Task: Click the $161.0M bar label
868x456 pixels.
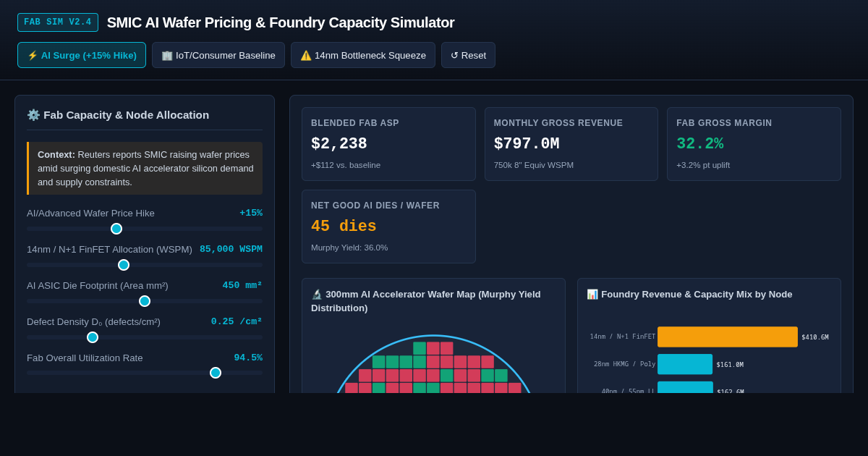Action: tap(730, 365)
